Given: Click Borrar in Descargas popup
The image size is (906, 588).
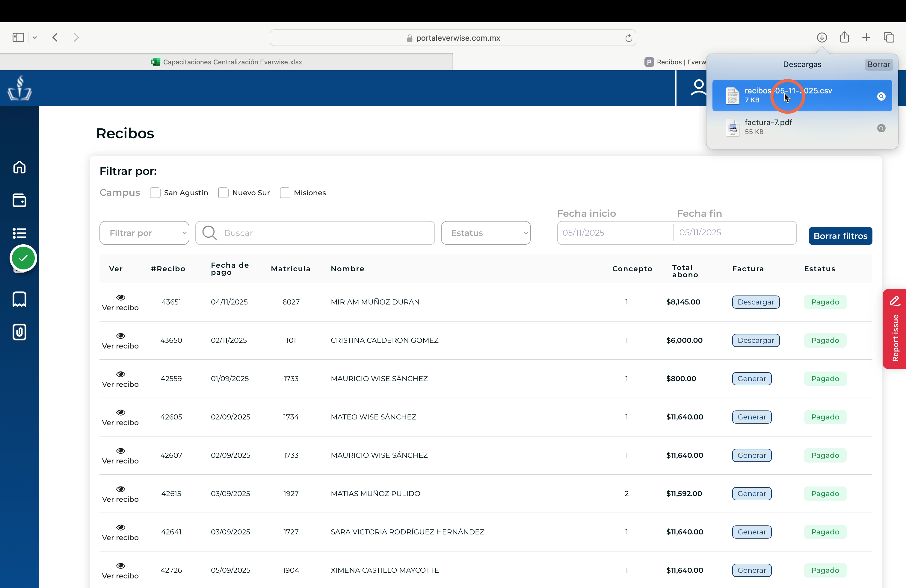Looking at the screenshot, I should point(879,64).
